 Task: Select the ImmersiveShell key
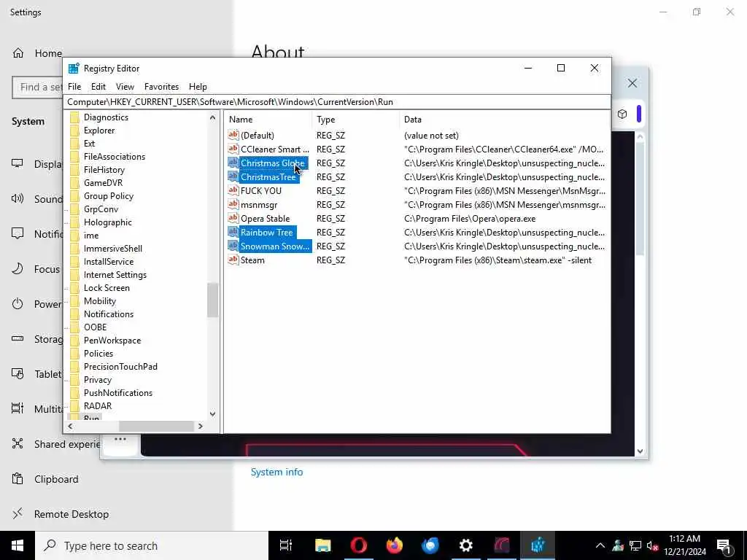click(x=113, y=249)
